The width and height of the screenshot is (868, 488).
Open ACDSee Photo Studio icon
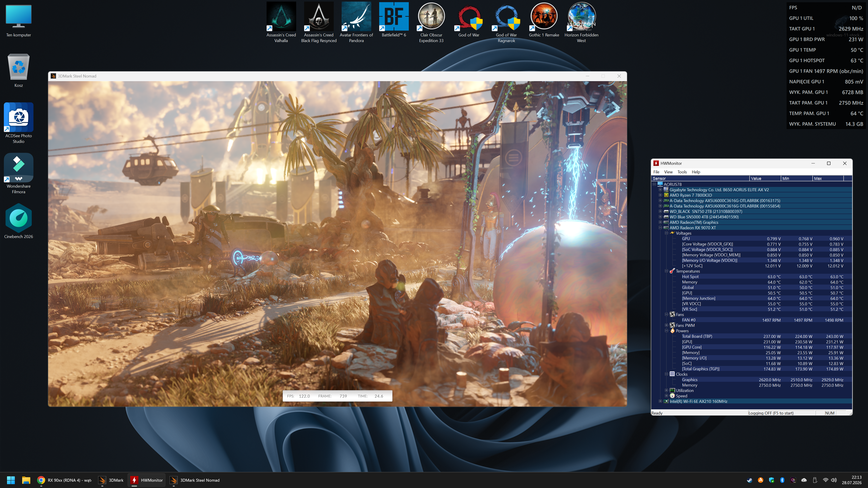(19, 123)
